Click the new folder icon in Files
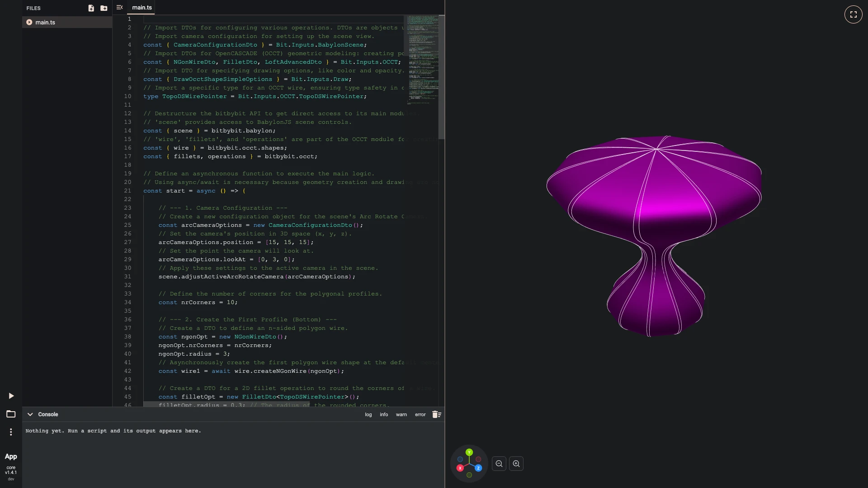 104,8
